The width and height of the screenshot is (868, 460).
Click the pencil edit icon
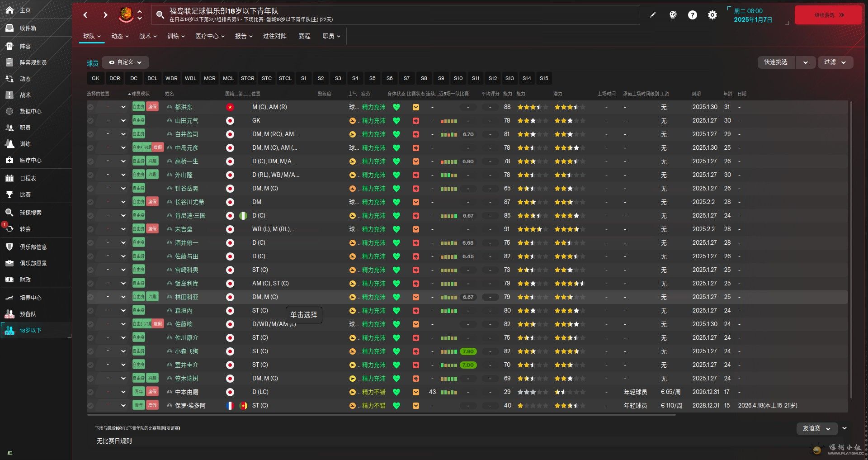click(653, 15)
